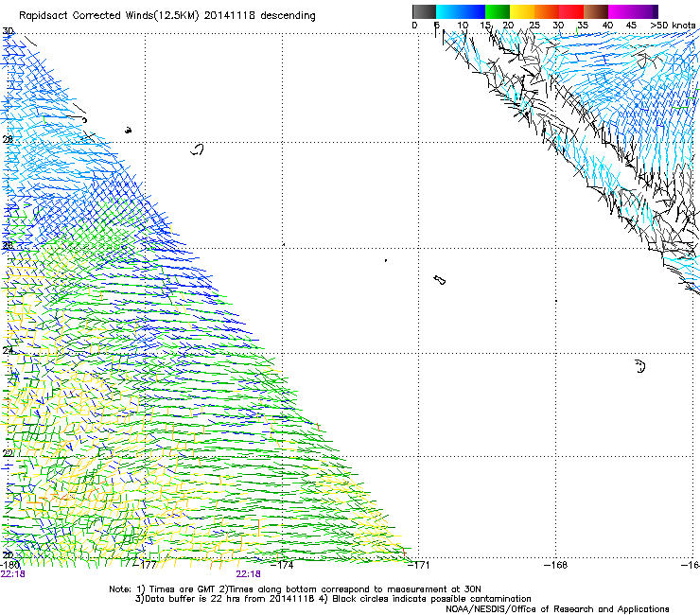This screenshot has width=700, height=615.
Task: Click the latitude '24' axis label
Action: click(x=8, y=351)
